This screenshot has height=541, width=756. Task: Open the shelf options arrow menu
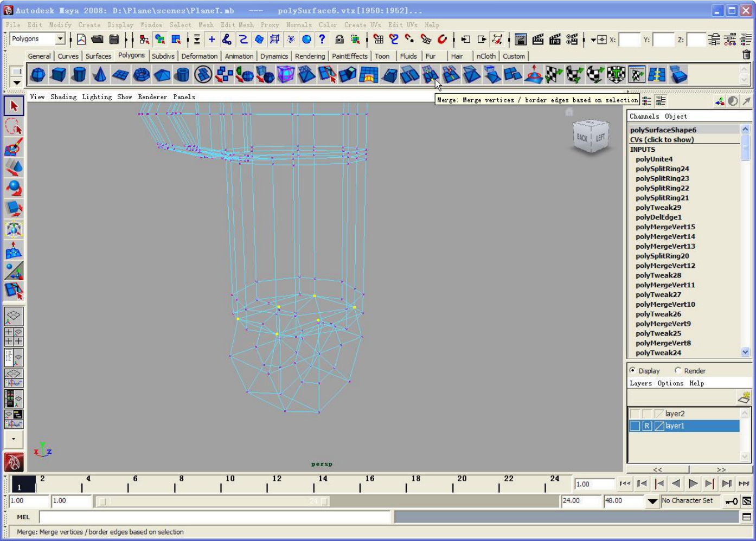[x=17, y=82]
